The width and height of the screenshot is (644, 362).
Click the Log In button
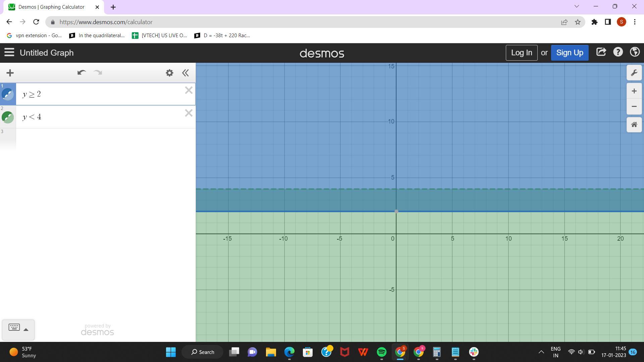[x=521, y=53]
